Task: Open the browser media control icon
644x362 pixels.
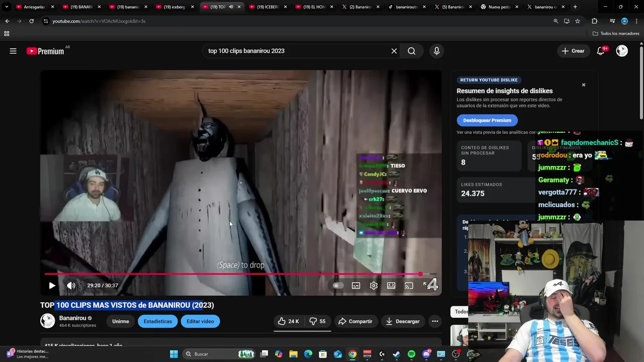Action: pyautogui.click(x=612, y=21)
